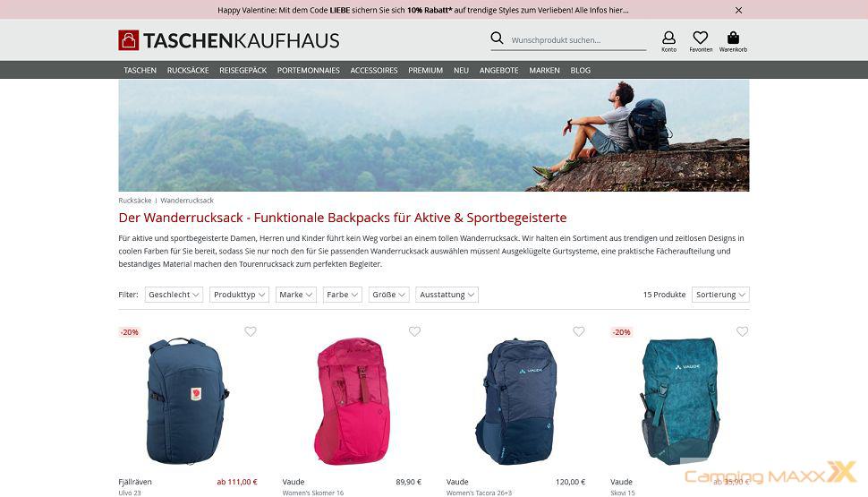Dismiss the Valentine promo banner
This screenshot has width=868, height=497.
pyautogui.click(x=738, y=10)
